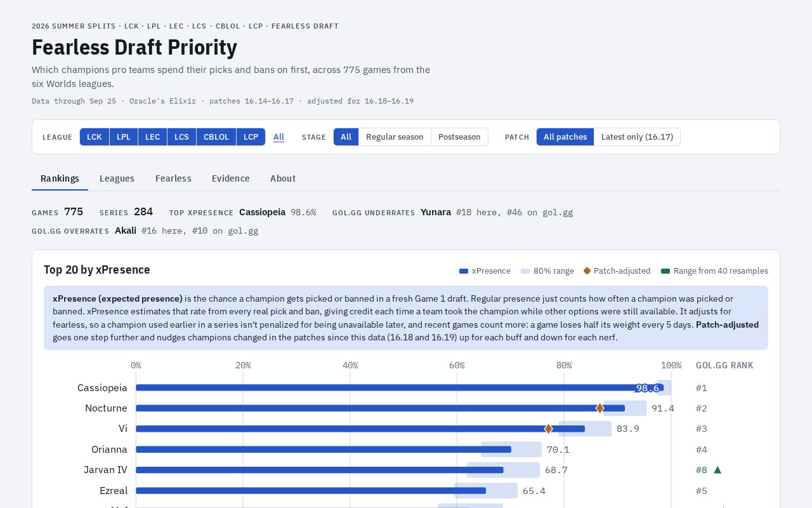Viewport: 812px width, 508px height.
Task: Click the 83.9 value for Vi
Action: pos(628,429)
